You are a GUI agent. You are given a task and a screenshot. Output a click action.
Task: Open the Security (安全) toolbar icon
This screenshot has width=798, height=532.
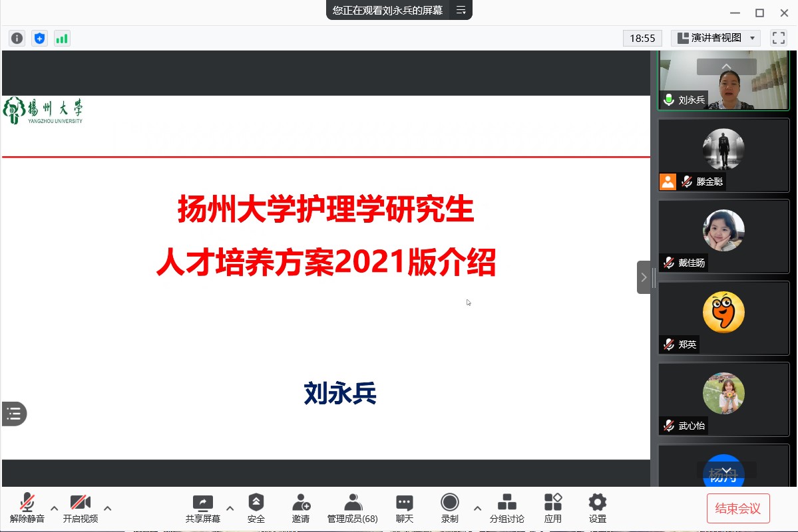click(x=256, y=508)
